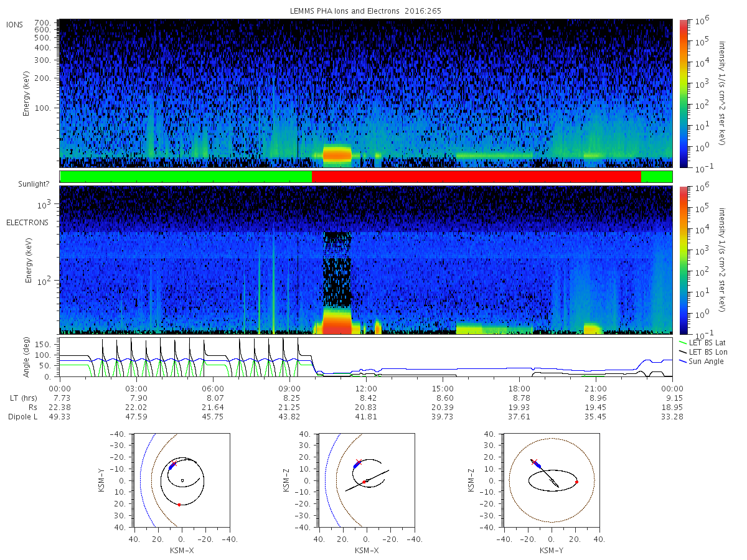Click the long green sunlight segment before 10:00
Image resolution: width=747 pixels, height=560 pixels.
point(186,177)
